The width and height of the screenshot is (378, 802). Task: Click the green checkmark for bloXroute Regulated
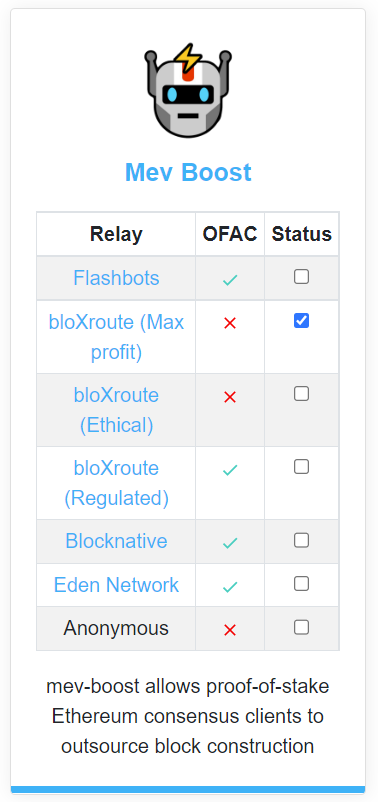[230, 470]
